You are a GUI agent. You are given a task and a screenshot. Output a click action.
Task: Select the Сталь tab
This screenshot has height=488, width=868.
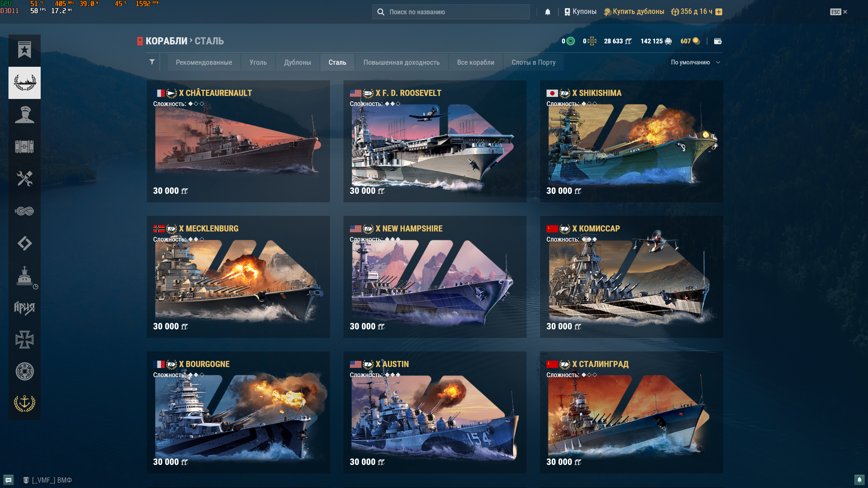[x=337, y=62]
